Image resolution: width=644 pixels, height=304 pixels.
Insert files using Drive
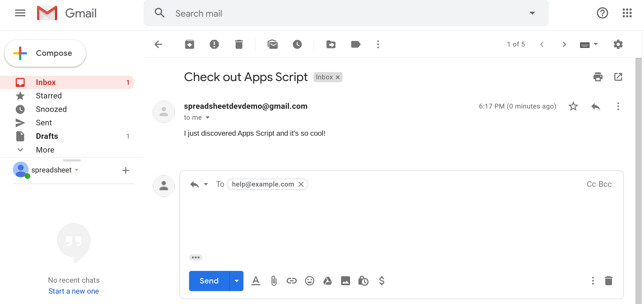(328, 281)
